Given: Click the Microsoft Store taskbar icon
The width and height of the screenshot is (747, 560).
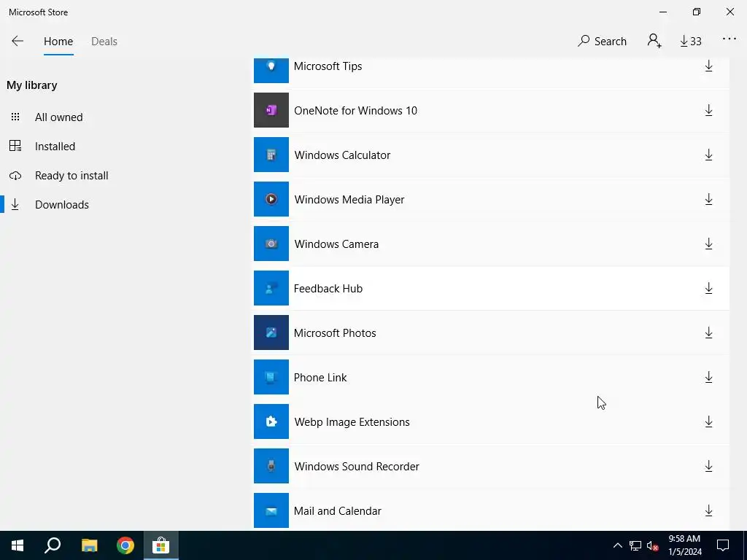Looking at the screenshot, I should point(161,545).
